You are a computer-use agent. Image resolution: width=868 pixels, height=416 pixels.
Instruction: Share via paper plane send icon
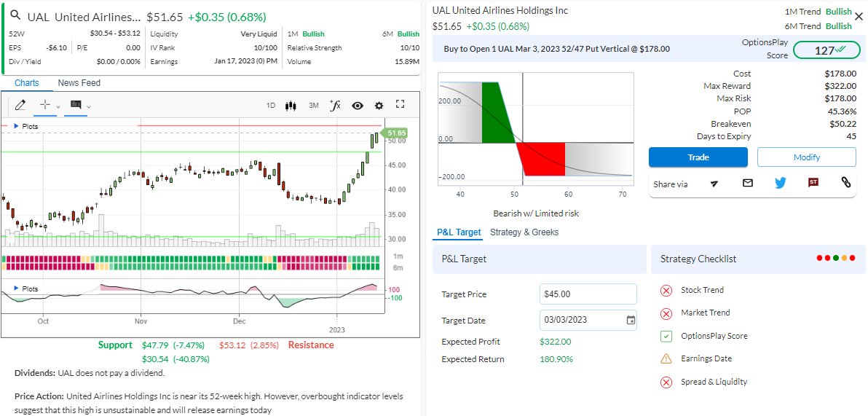(x=714, y=184)
